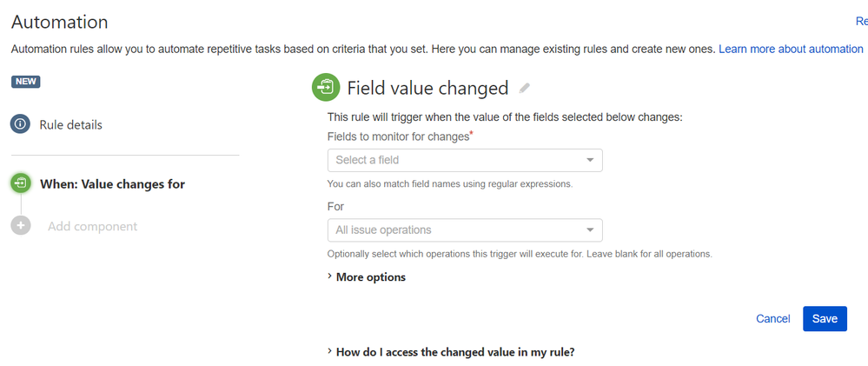
Task: Click the NEW badge
Action: click(x=26, y=82)
